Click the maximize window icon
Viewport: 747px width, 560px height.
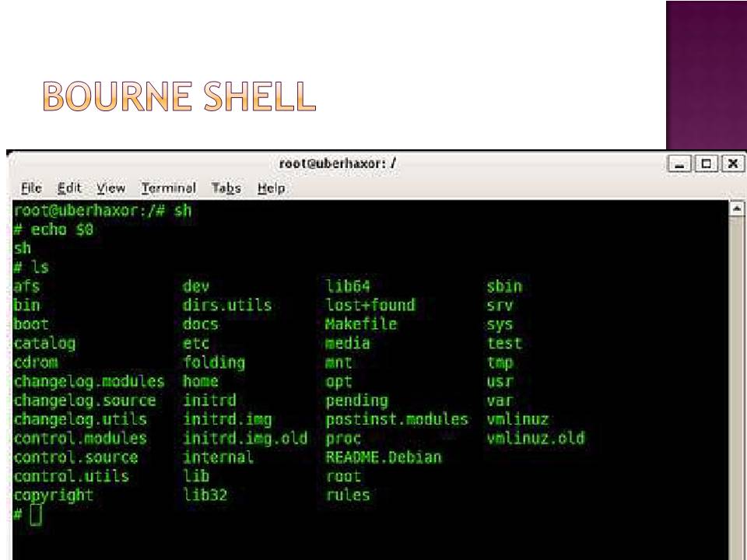pos(707,164)
